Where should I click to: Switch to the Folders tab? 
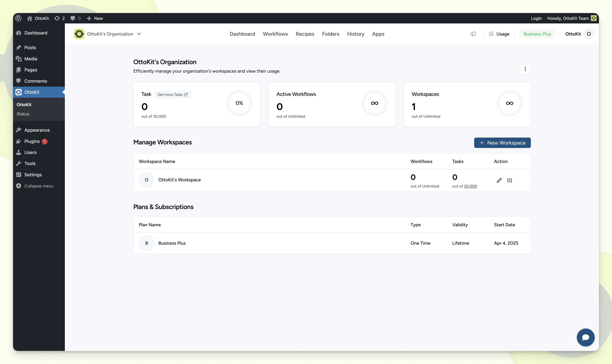click(x=331, y=34)
